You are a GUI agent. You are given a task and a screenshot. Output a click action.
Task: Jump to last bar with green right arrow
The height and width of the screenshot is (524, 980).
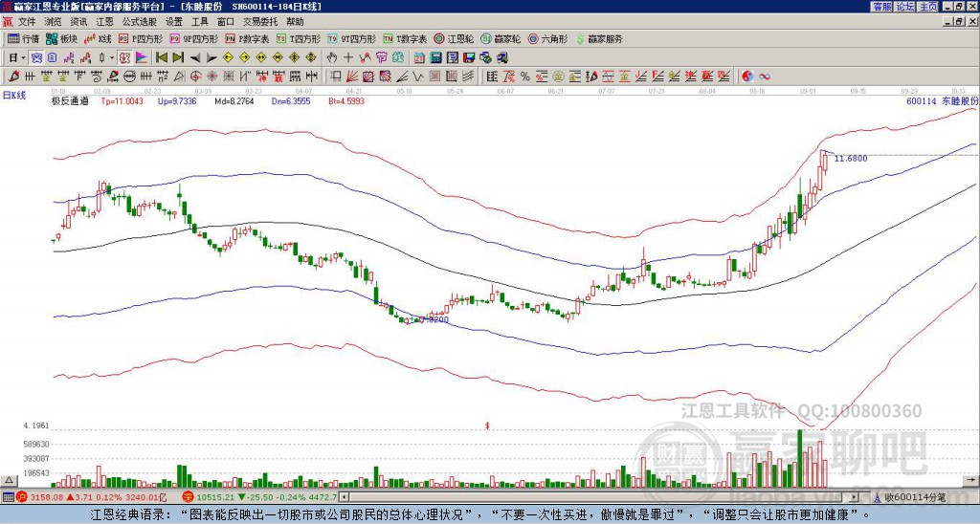pos(178,58)
